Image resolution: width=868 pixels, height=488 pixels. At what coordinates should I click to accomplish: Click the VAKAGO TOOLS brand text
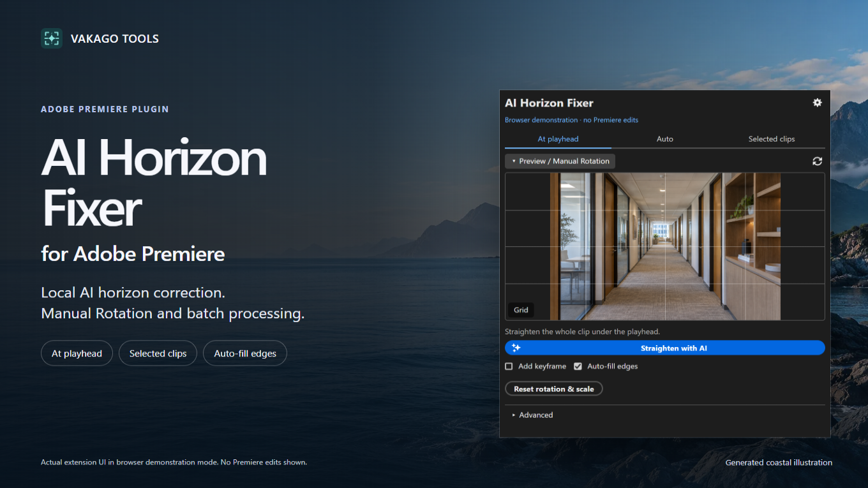(115, 39)
